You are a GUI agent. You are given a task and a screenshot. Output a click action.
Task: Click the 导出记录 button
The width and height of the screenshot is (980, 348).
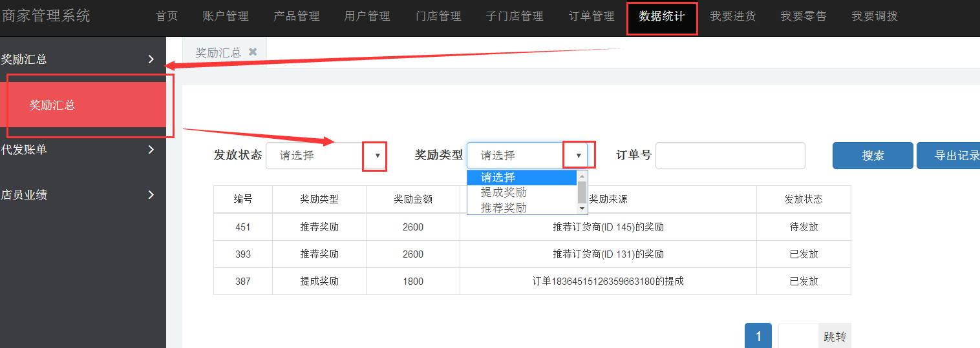pyautogui.click(x=948, y=156)
